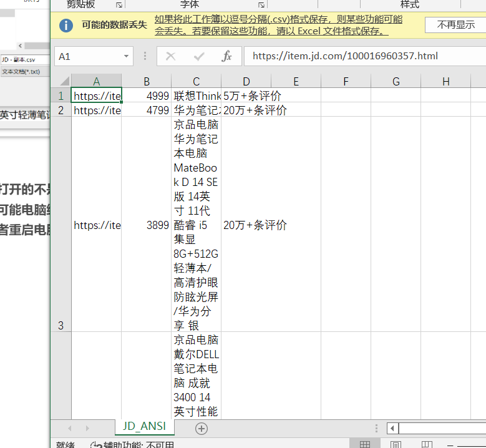Select cell with price 4999
This screenshot has height=448, width=486.
click(x=146, y=95)
